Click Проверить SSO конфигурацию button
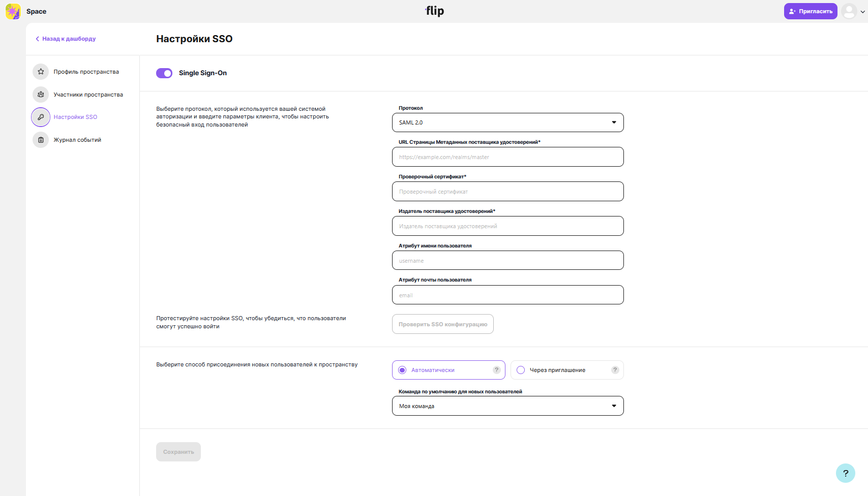The image size is (868, 496). [443, 324]
